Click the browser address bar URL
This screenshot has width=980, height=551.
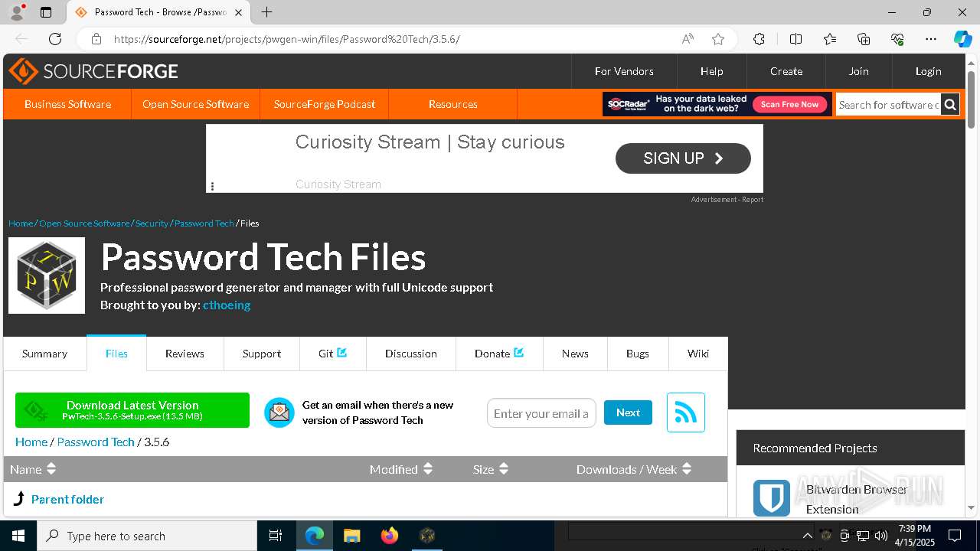click(x=287, y=39)
